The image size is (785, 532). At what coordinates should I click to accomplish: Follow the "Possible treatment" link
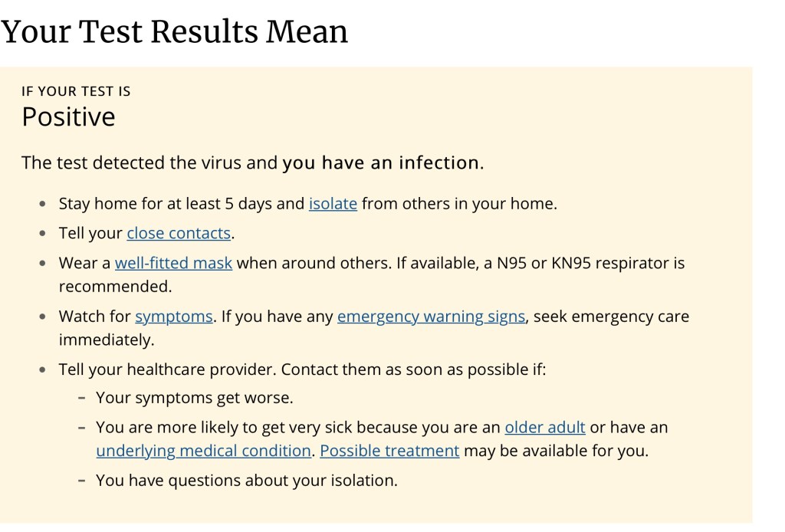point(389,451)
